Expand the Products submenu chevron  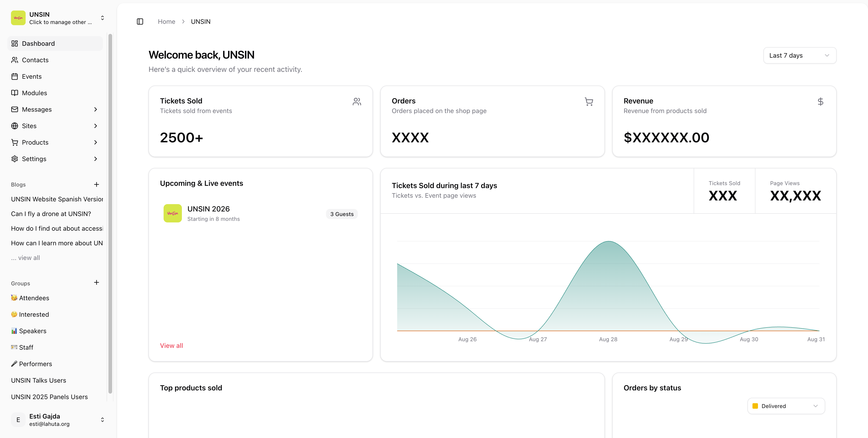(96, 143)
